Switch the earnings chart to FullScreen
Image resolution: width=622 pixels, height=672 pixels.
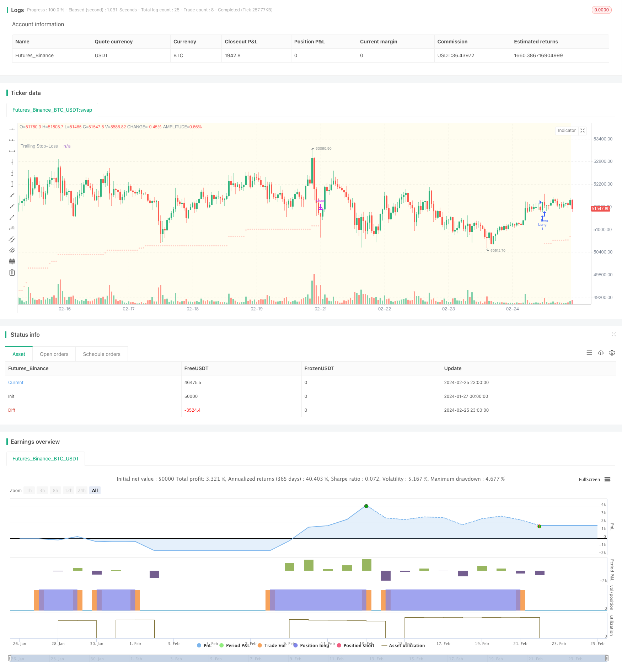click(589, 479)
